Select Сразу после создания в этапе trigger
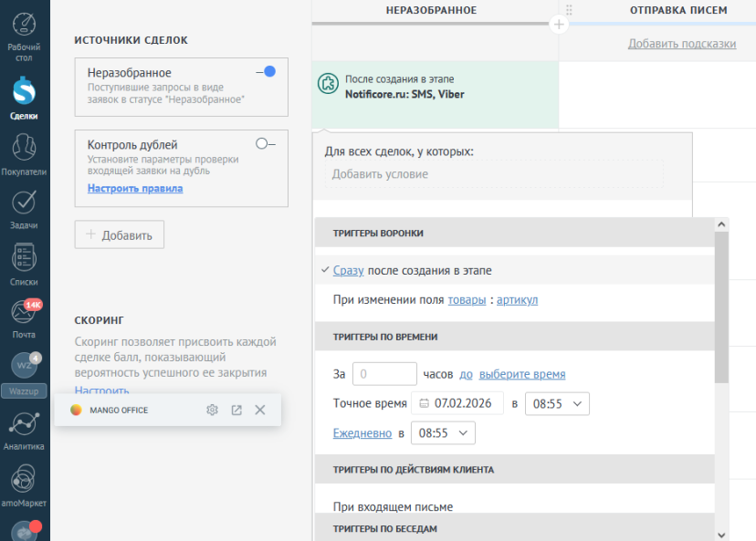The height and width of the screenshot is (541, 756). [514, 270]
